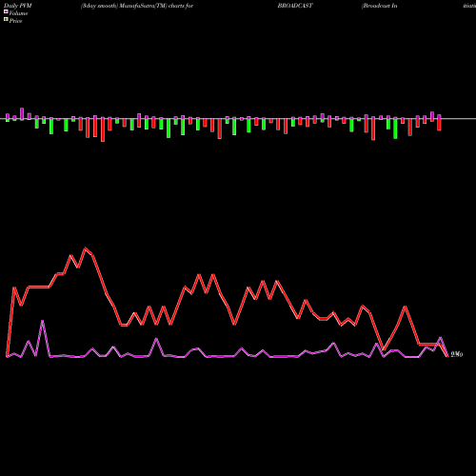The height and width of the screenshot is (476, 476).
Task: Select the 'Volume' legend label
Action: 18,13
